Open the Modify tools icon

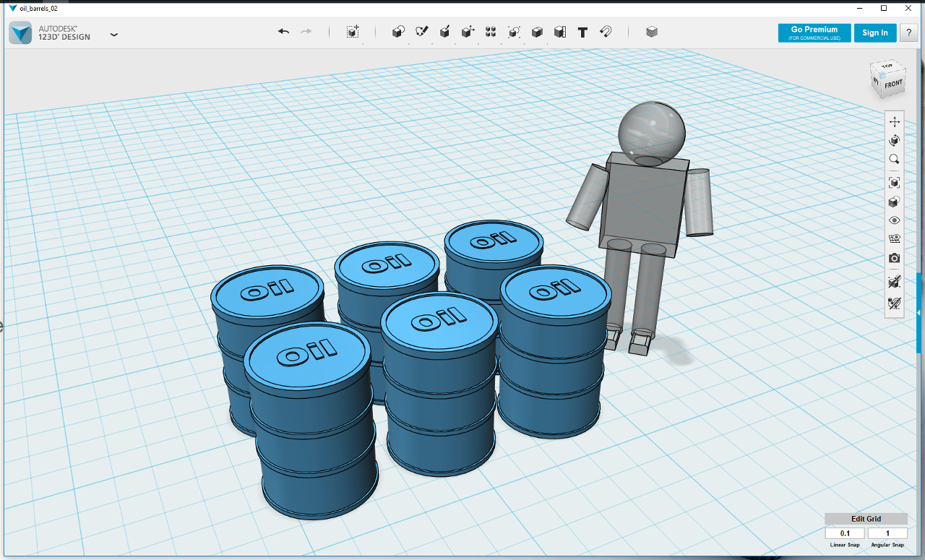pos(468,32)
